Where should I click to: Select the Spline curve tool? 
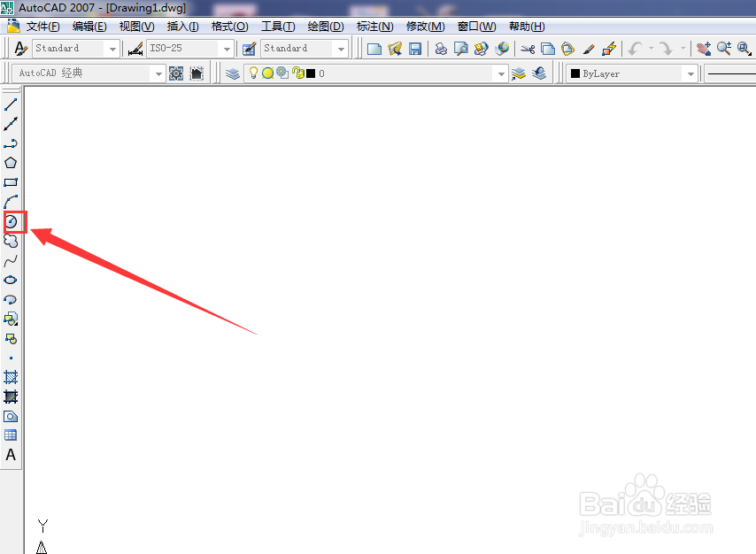[11, 261]
